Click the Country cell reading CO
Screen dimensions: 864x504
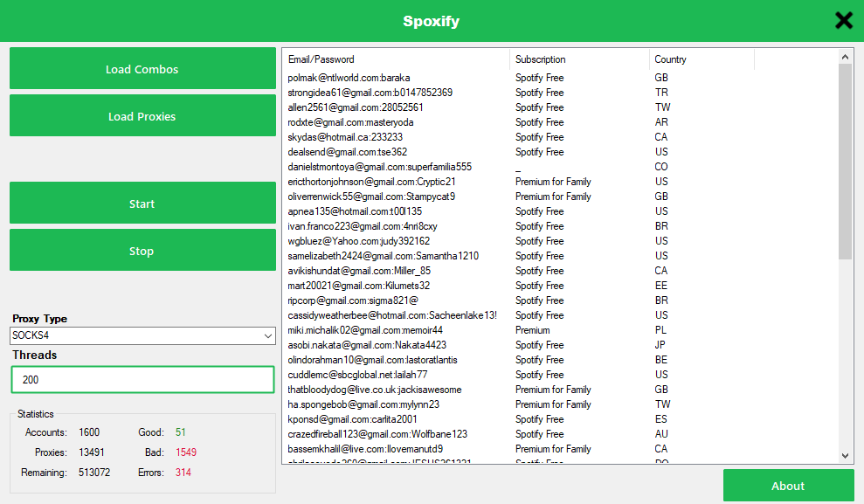pos(661,167)
